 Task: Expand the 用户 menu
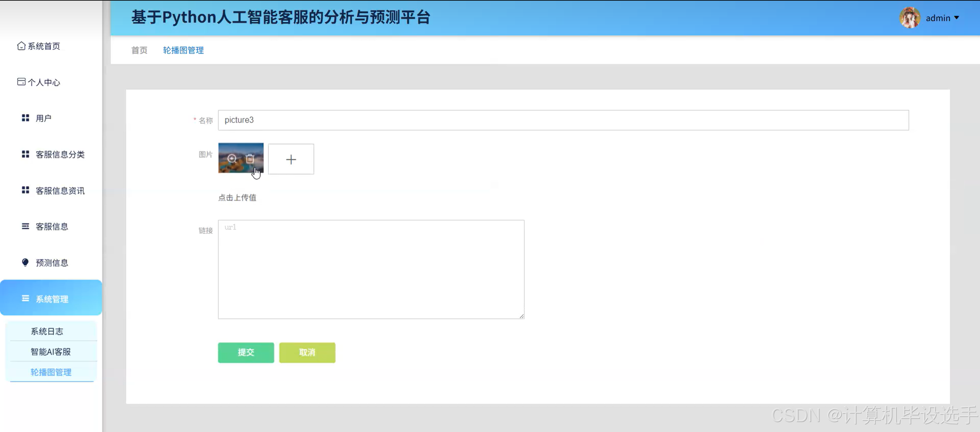point(43,118)
